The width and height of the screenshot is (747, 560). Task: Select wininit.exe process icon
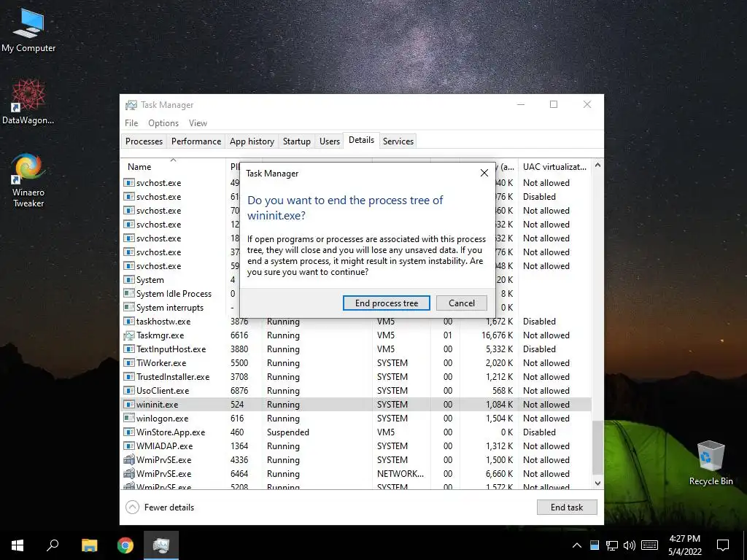(x=128, y=404)
